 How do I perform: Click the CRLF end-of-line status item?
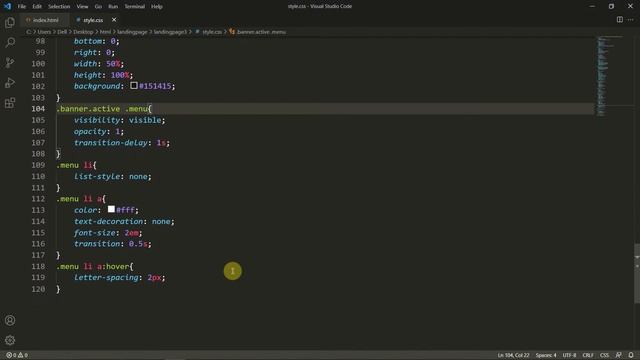pos(588,355)
